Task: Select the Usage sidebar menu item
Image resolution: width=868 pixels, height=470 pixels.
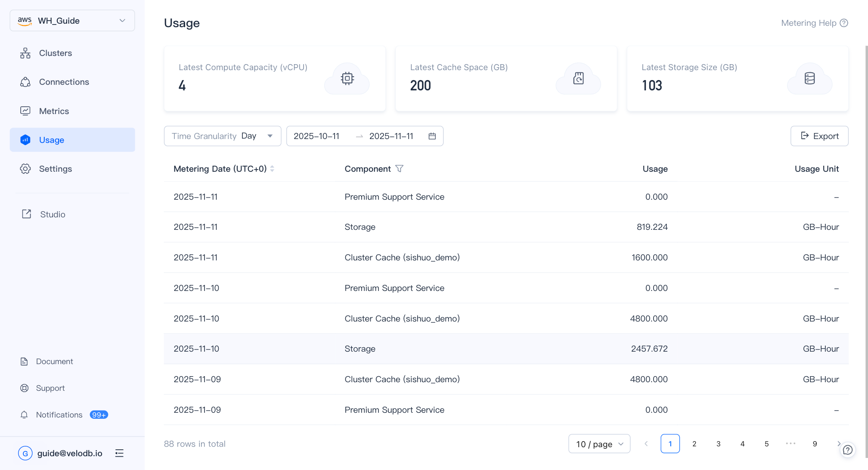Action: coord(72,140)
